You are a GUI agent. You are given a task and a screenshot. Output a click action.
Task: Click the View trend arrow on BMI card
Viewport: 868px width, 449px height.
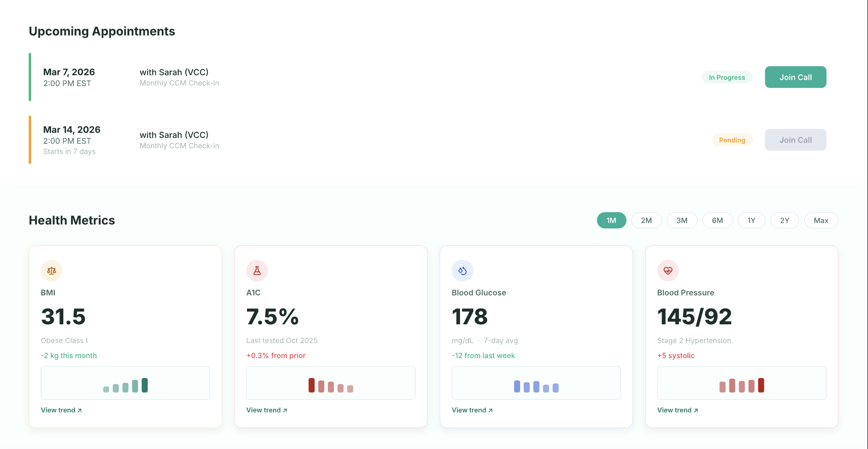(x=80, y=410)
